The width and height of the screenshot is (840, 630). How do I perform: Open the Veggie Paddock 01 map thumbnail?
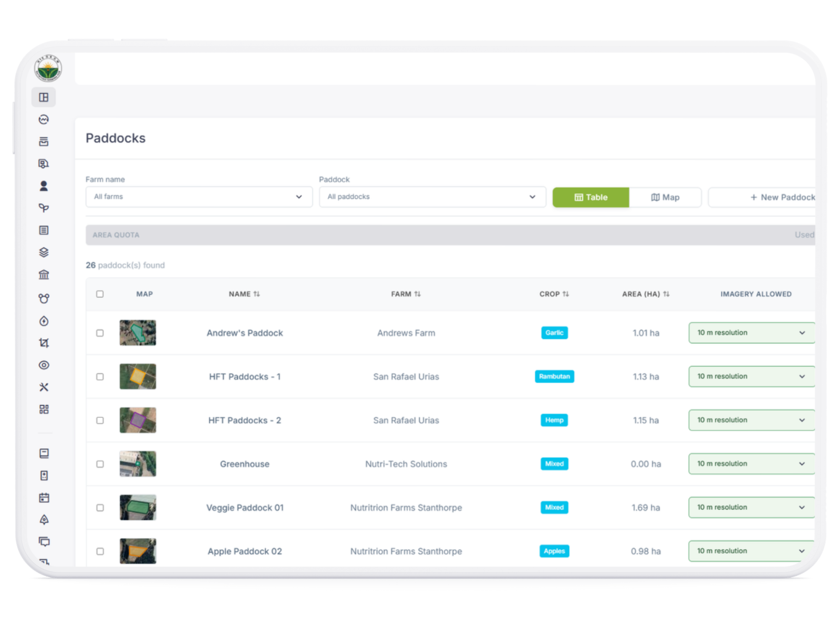point(138,508)
